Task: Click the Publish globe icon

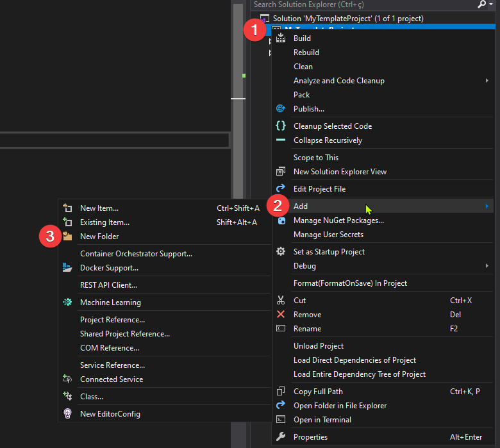Action: point(281,108)
